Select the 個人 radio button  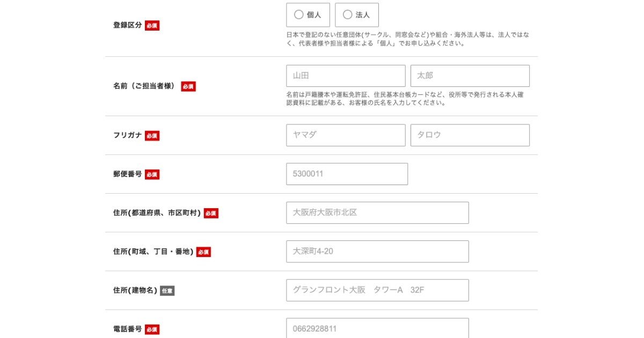tap(299, 15)
